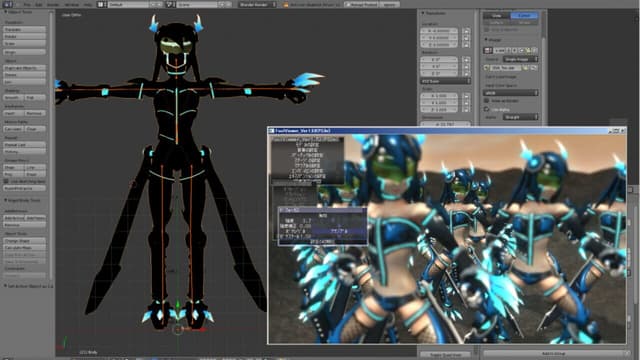Click the Repeat Last button

24,145
